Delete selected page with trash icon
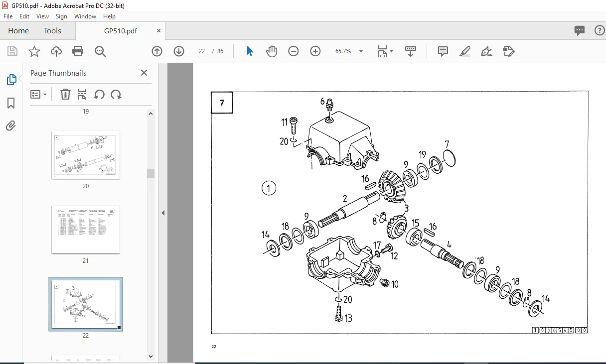This screenshot has height=364, width=606. (65, 94)
